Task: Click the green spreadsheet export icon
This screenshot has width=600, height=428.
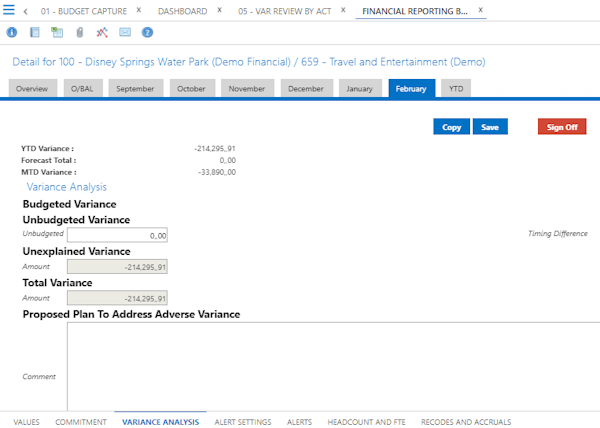Action: tap(58, 33)
